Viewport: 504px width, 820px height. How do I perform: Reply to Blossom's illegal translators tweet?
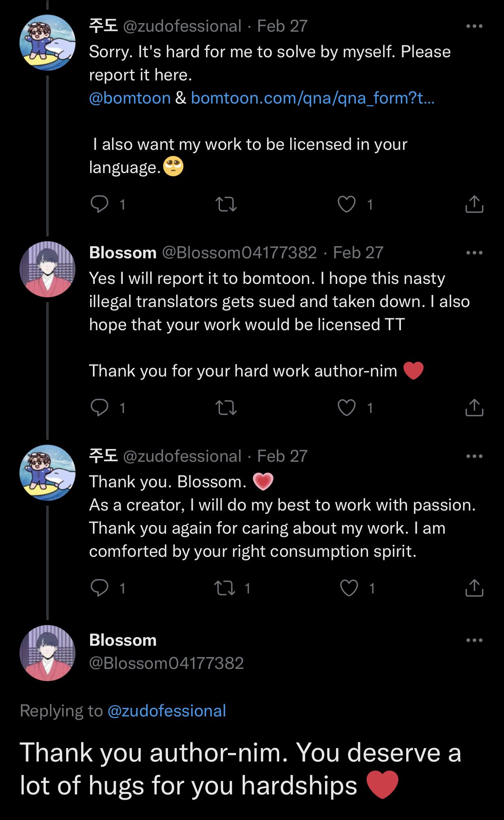click(99, 407)
